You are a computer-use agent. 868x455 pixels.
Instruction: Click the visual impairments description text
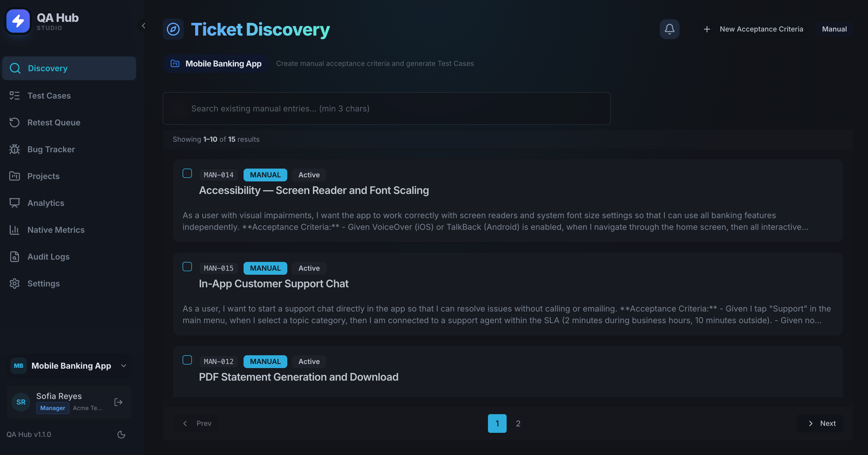[x=495, y=221]
